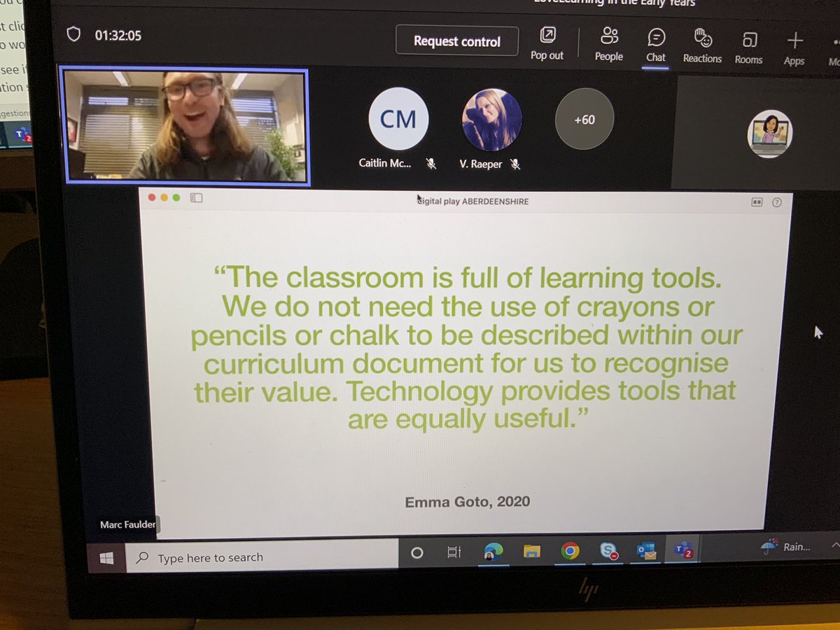840x630 pixels.
Task: Open Task View in taskbar
Action: pyautogui.click(x=454, y=553)
